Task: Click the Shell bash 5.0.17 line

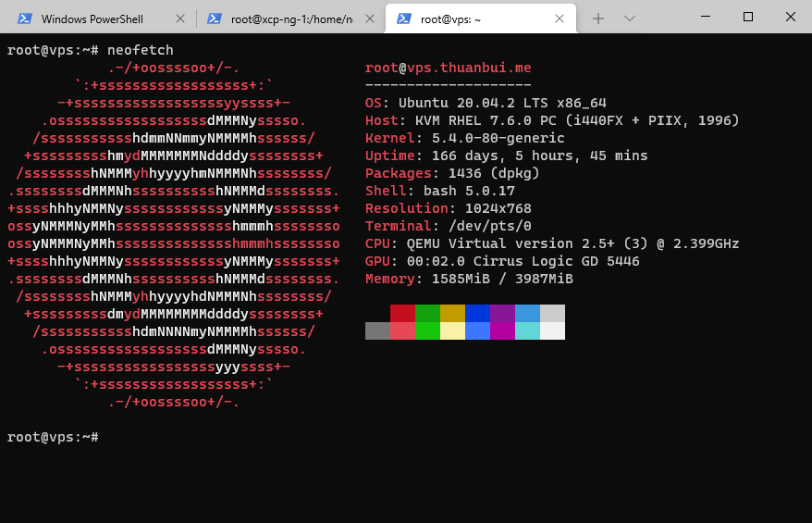Action: pos(440,192)
